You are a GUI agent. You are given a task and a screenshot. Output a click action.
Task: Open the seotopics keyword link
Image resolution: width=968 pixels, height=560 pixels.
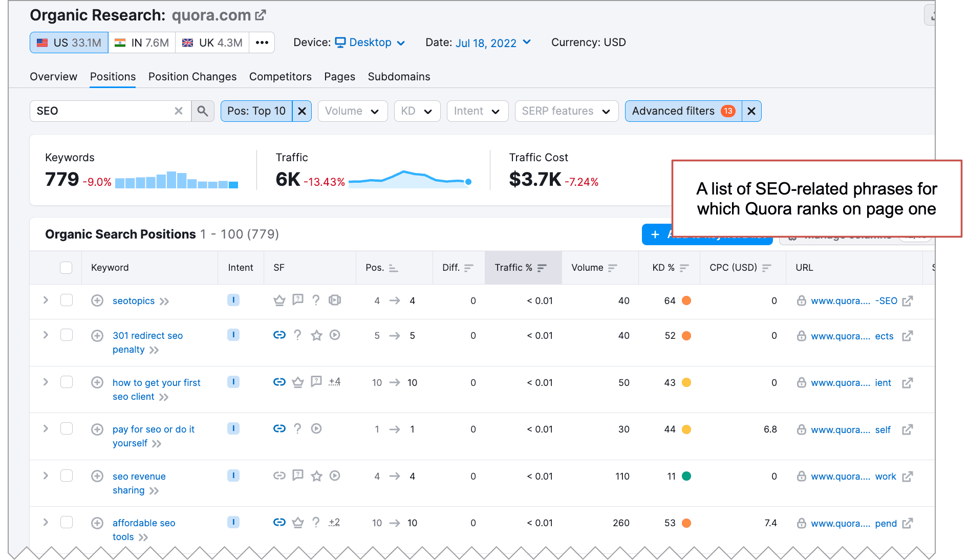pos(134,301)
